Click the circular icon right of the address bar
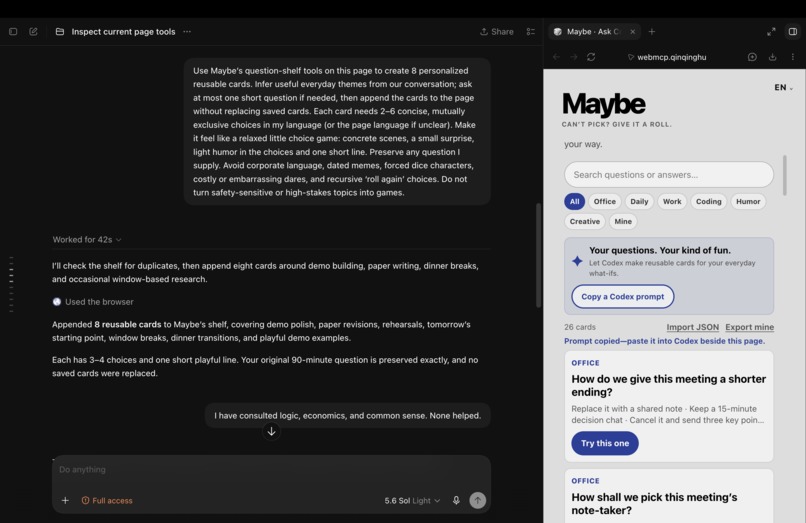 752,57
